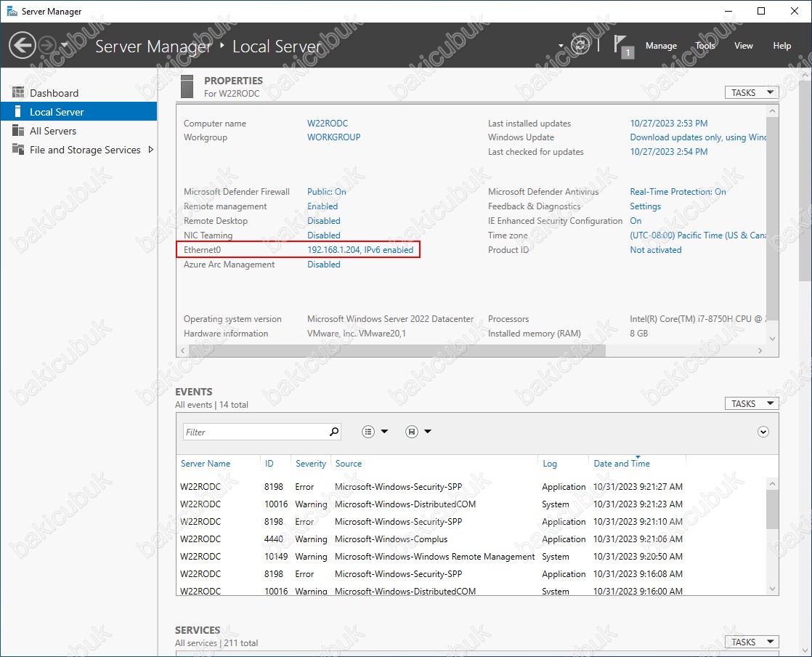
Task: Open the Help menu
Action: point(781,46)
